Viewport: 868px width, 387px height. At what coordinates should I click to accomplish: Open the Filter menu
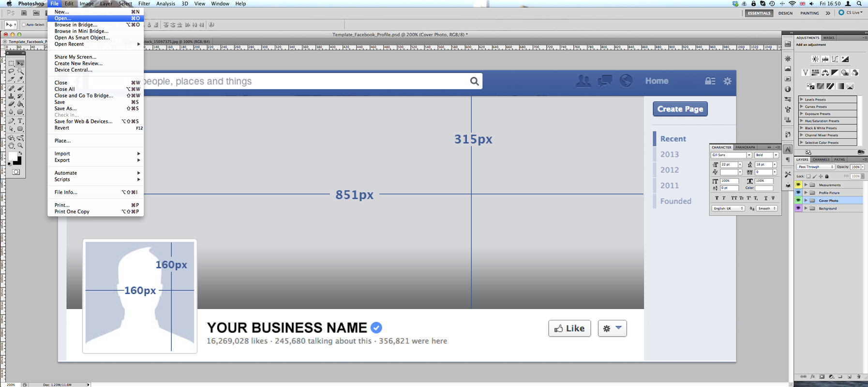(x=144, y=3)
